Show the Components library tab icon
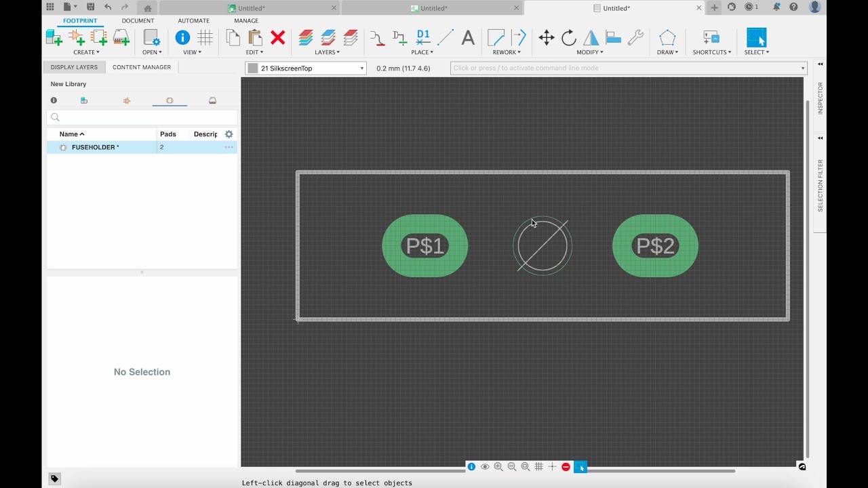The width and height of the screenshot is (868, 488). pyautogui.click(x=84, y=100)
